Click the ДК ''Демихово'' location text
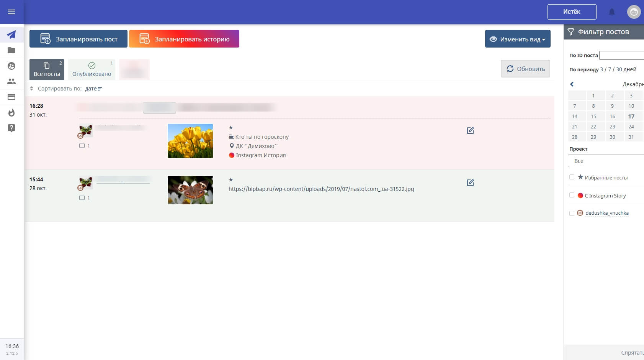 (257, 146)
